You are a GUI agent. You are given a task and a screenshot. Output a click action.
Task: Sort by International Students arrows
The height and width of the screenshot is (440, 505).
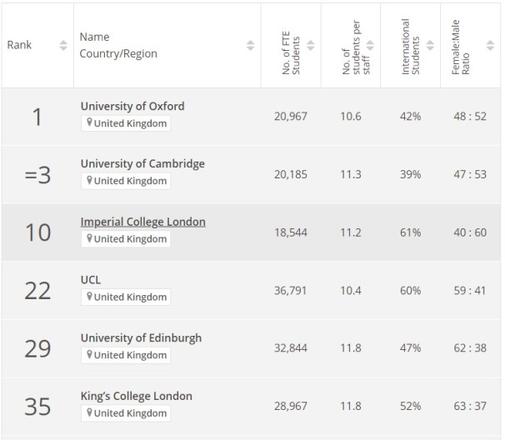click(x=430, y=45)
